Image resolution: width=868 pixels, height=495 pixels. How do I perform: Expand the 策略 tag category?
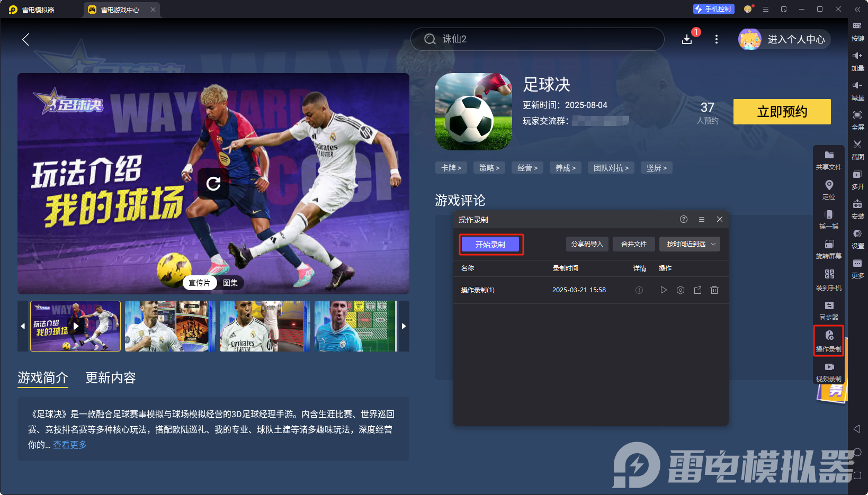point(489,168)
